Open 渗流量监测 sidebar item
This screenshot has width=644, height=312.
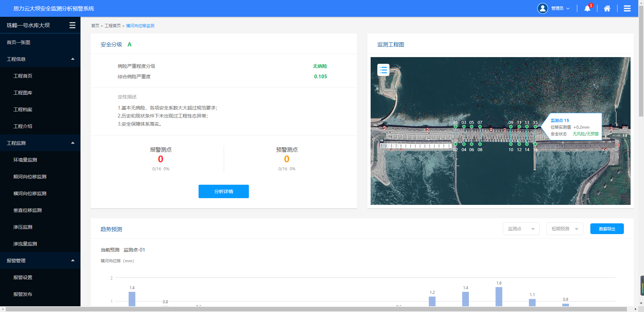[40, 243]
